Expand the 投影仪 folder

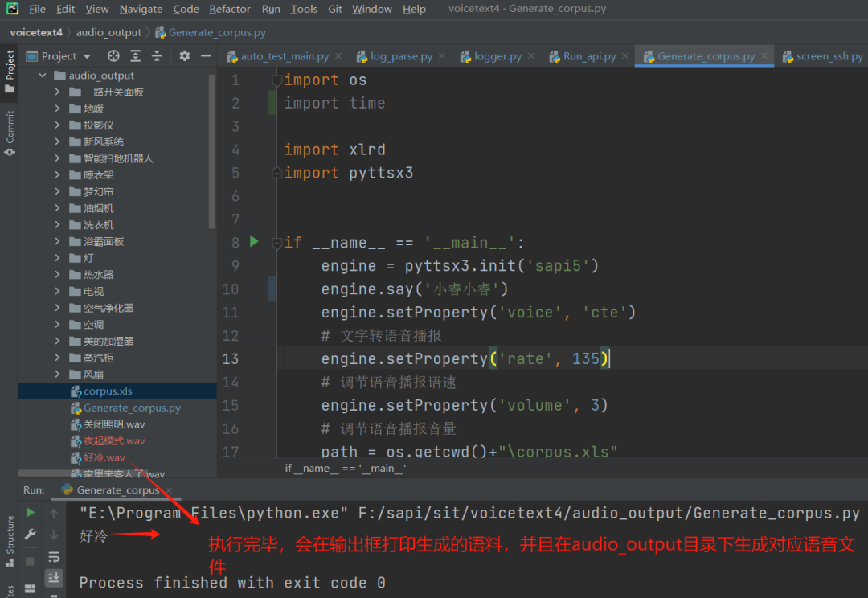coord(57,125)
